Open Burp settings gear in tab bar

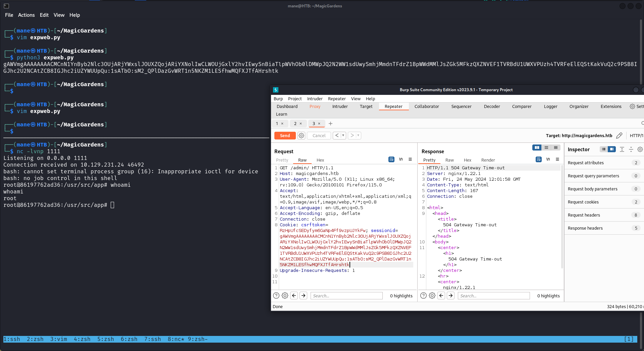point(632,107)
